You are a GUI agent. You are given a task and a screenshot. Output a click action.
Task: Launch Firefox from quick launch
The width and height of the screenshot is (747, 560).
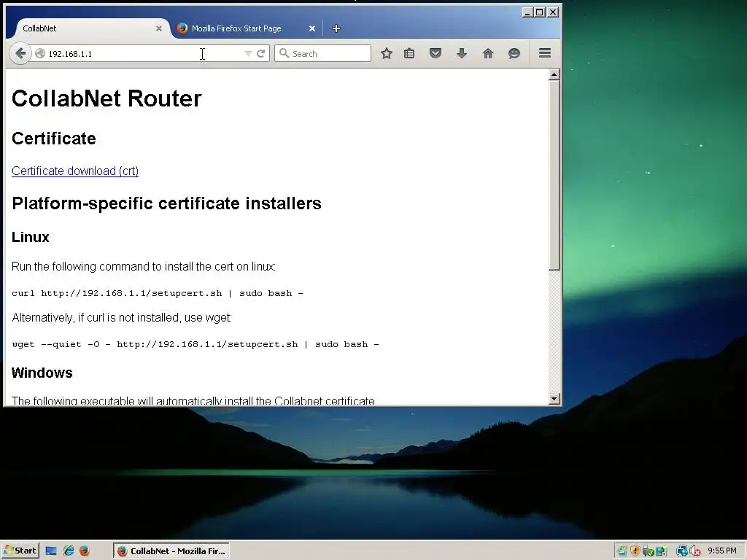85,551
